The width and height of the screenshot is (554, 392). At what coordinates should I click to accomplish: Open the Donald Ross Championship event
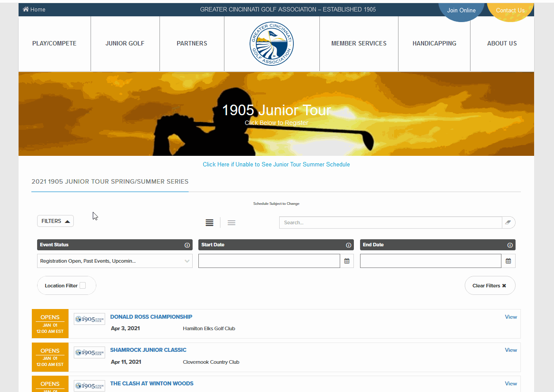[151, 317]
